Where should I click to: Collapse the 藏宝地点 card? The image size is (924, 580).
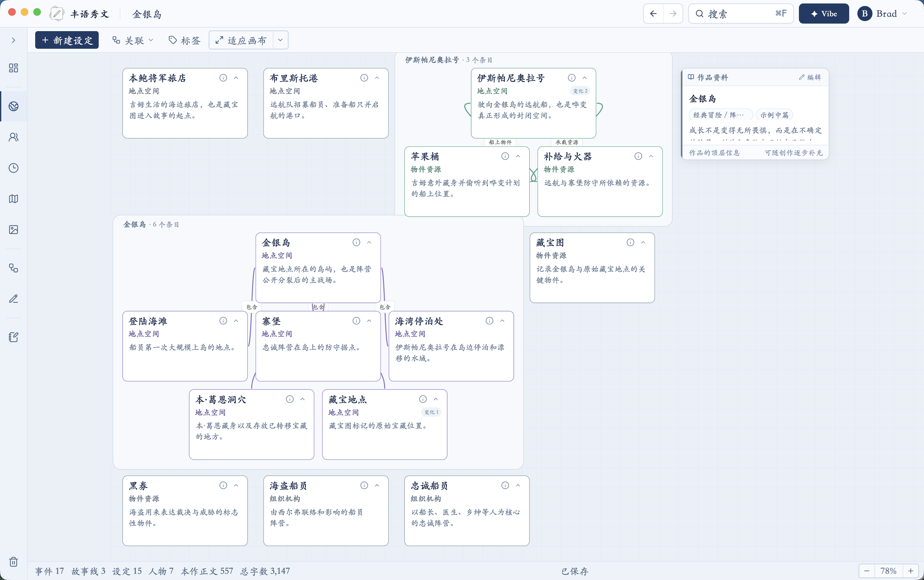[436, 399]
